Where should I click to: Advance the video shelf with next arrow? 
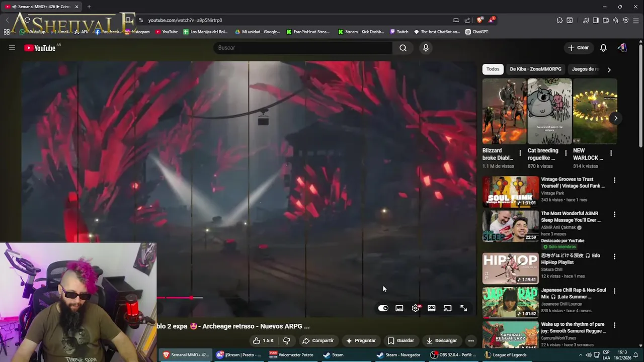point(616,118)
